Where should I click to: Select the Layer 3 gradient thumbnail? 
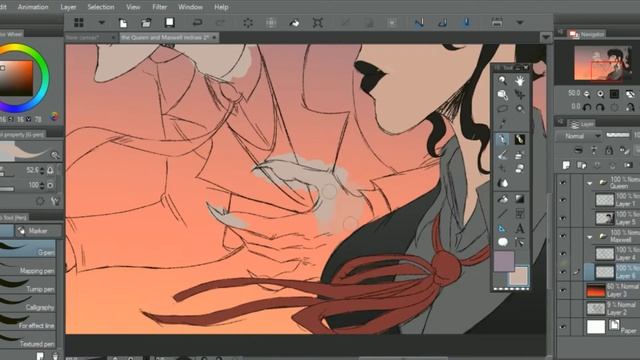tap(596, 290)
